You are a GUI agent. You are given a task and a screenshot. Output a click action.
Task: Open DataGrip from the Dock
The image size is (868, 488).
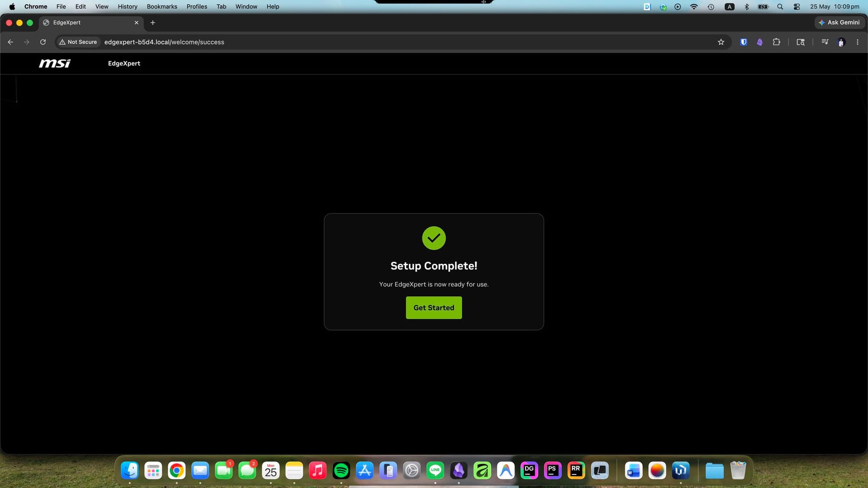click(529, 470)
